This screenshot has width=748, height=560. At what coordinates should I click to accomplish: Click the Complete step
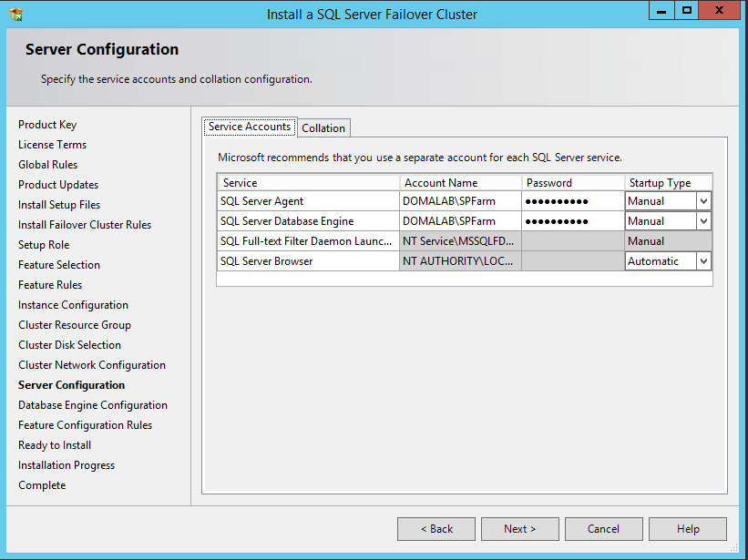click(x=42, y=485)
